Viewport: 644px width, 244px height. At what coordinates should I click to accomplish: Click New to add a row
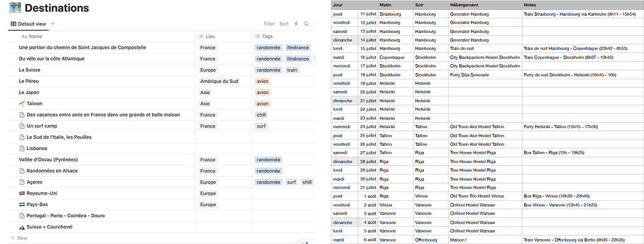[19, 238]
